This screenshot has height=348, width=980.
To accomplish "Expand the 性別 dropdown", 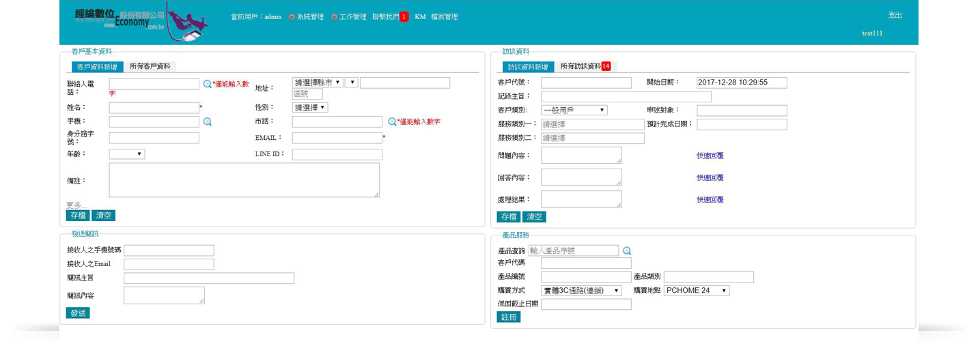I will (x=310, y=108).
